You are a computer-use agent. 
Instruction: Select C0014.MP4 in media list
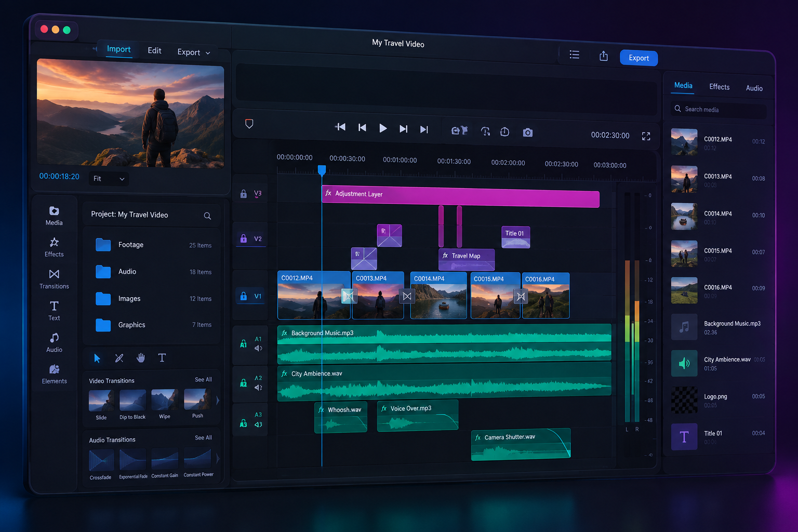point(719,216)
